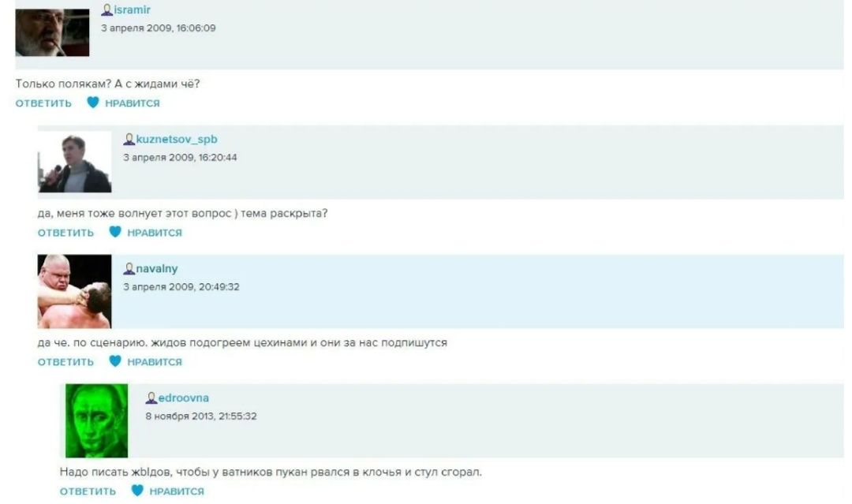This screenshot has height=504, width=852.
Task: Click the user icon beside isramir
Action: pyautogui.click(x=107, y=9)
